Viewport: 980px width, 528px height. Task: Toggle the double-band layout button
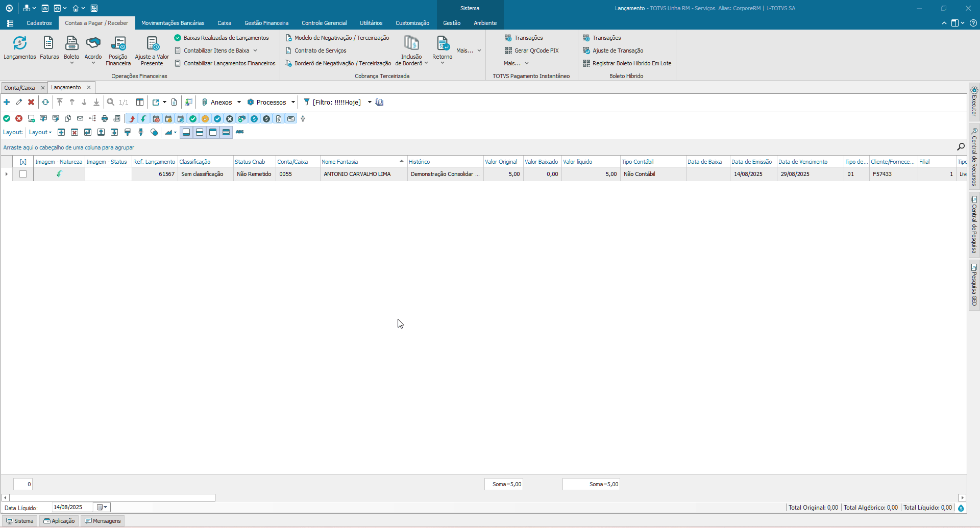[226, 132]
